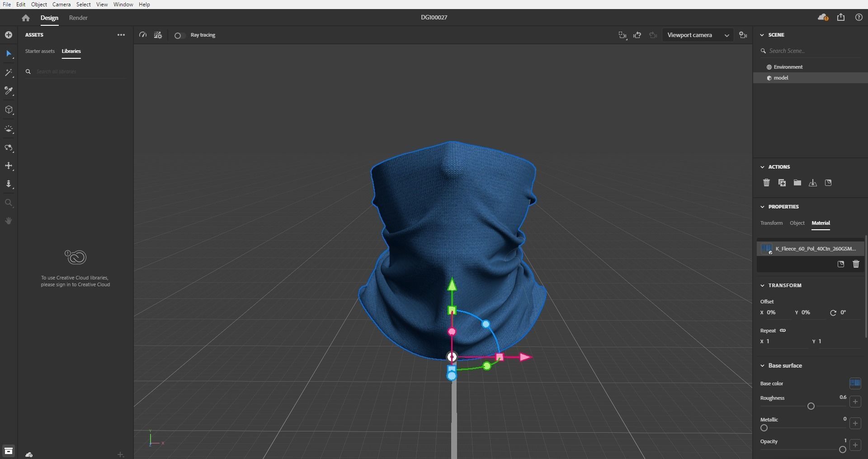Select the Magic Wand tool
868x459 pixels.
[9, 73]
